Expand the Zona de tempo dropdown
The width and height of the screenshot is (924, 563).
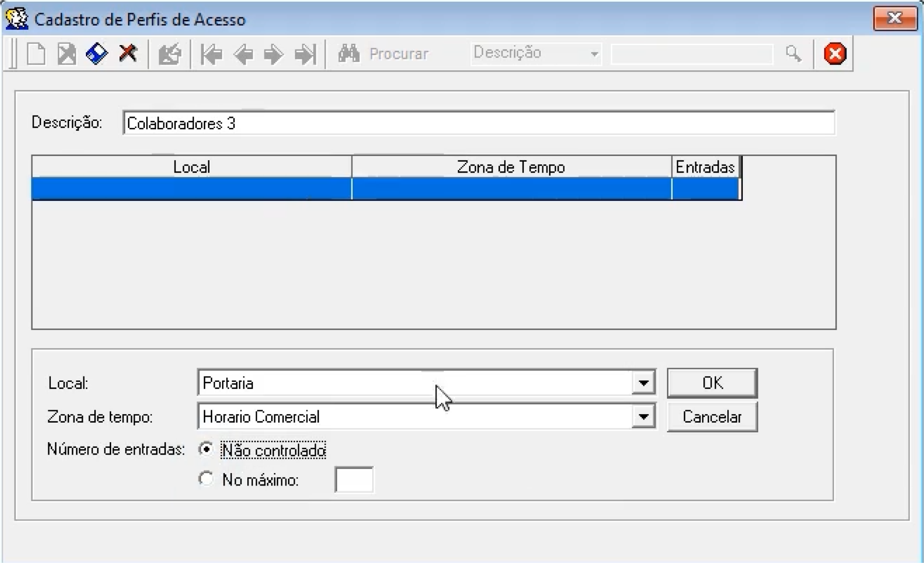[x=643, y=416]
